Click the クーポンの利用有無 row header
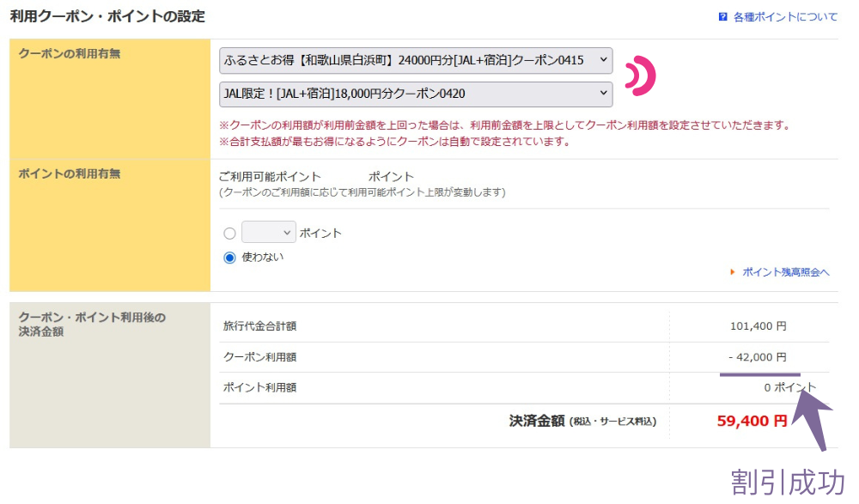Image resolution: width=859 pixels, height=504 pixels. click(70, 54)
